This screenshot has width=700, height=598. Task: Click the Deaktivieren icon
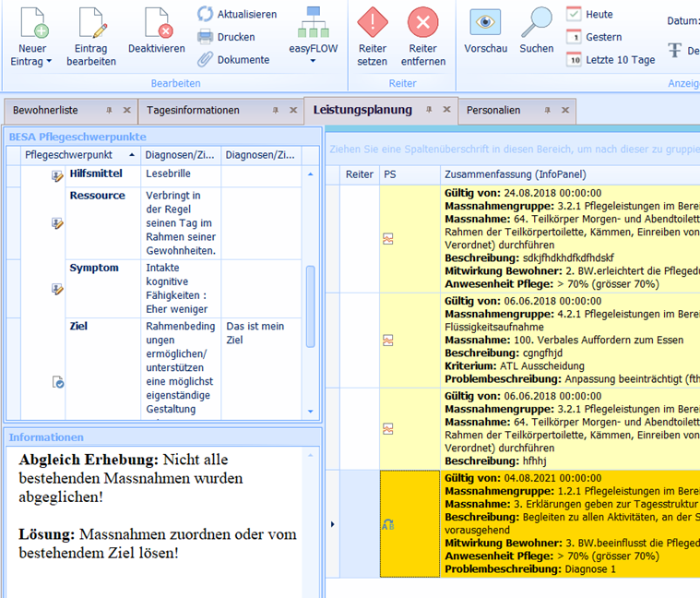[x=157, y=22]
